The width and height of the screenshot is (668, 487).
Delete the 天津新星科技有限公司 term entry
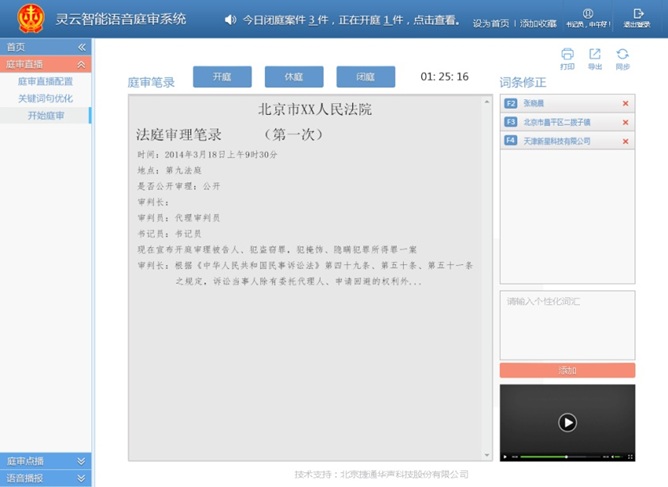[626, 141]
